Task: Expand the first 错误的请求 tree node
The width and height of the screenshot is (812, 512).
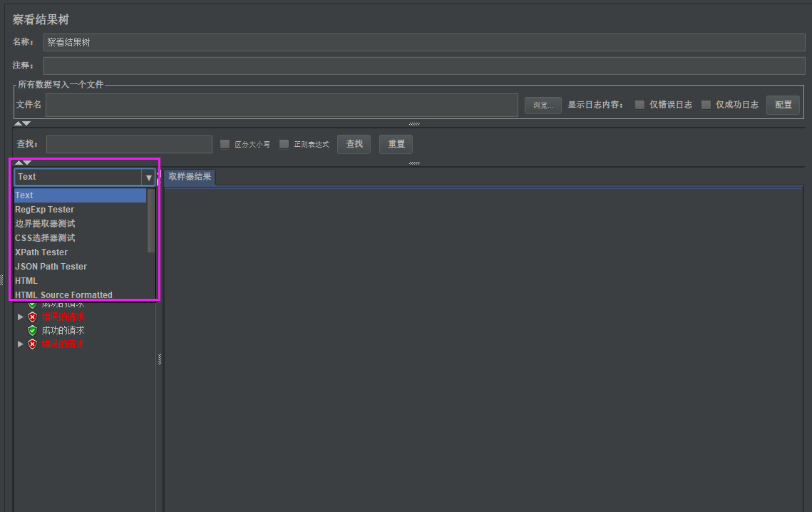Action: (x=20, y=316)
